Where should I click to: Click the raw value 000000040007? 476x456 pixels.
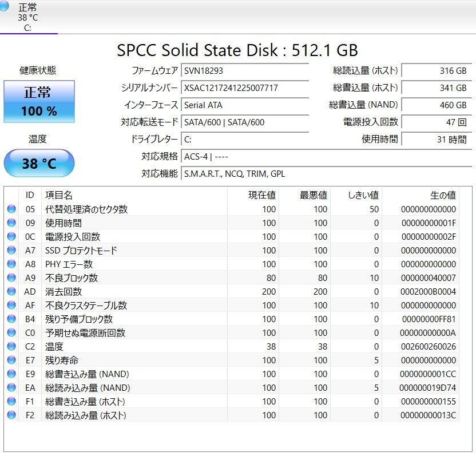pos(429,278)
